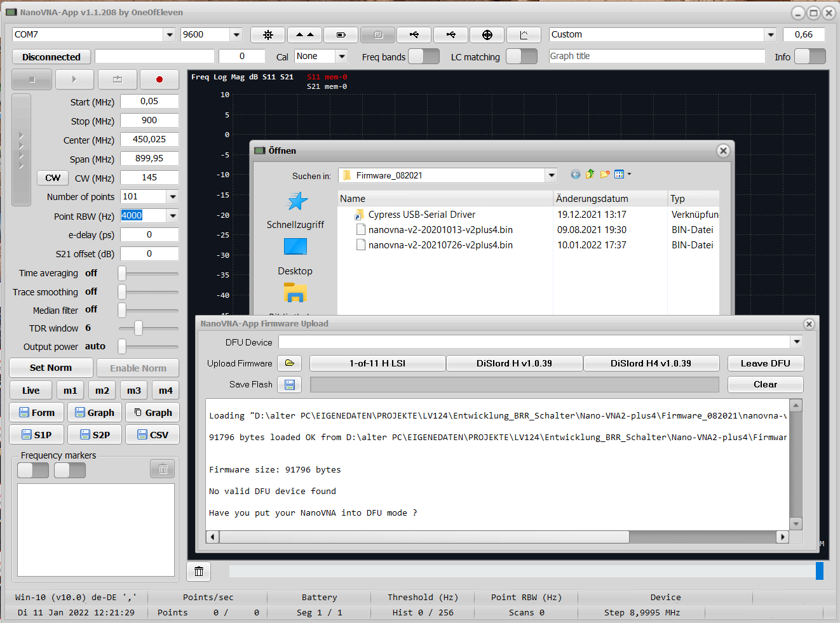Sort files by the Name column
Screen dimensions: 840x623
445,199
